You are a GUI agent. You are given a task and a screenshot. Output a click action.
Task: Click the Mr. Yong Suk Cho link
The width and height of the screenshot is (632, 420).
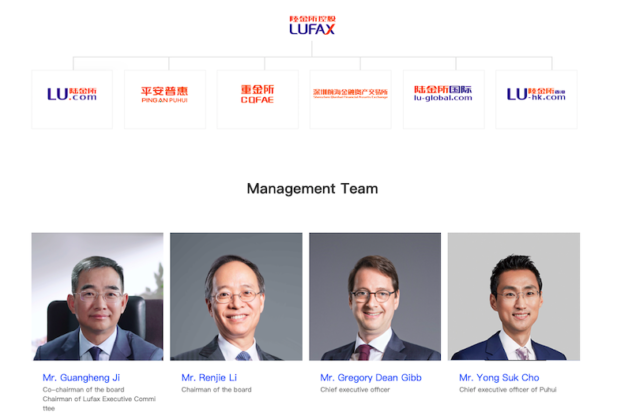[499, 378]
